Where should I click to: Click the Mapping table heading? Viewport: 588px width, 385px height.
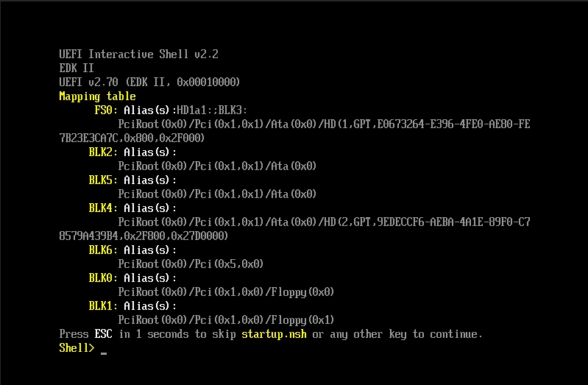click(97, 96)
